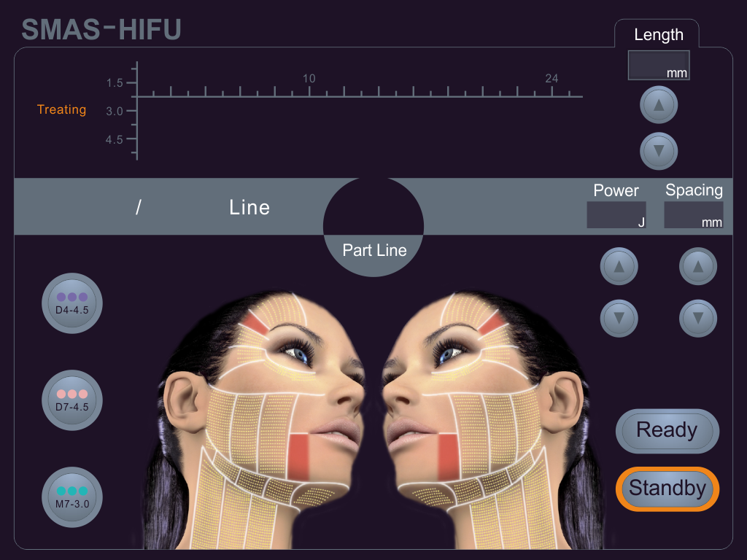This screenshot has width=747, height=560.
Task: Increase Length with the up arrow
Action: [x=659, y=105]
